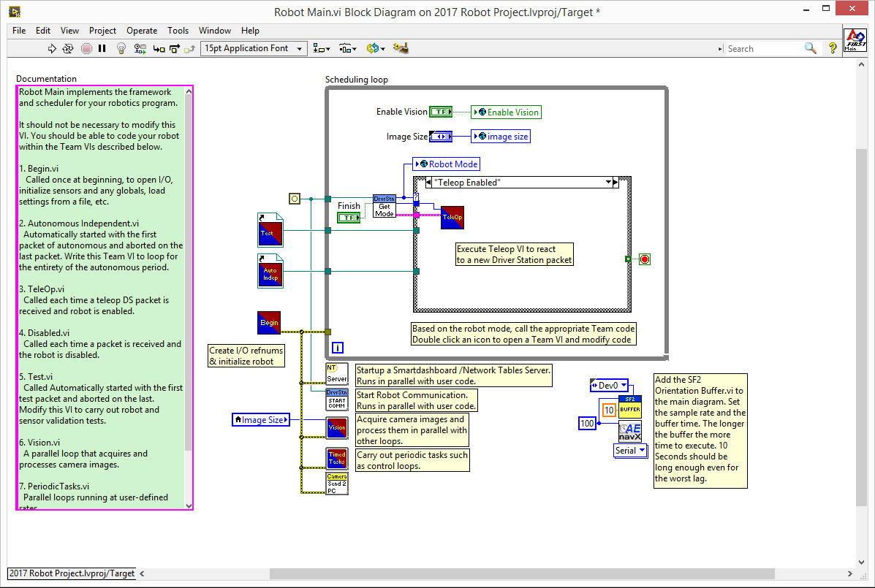
Task: Click the Run arrow button
Action: [x=52, y=48]
